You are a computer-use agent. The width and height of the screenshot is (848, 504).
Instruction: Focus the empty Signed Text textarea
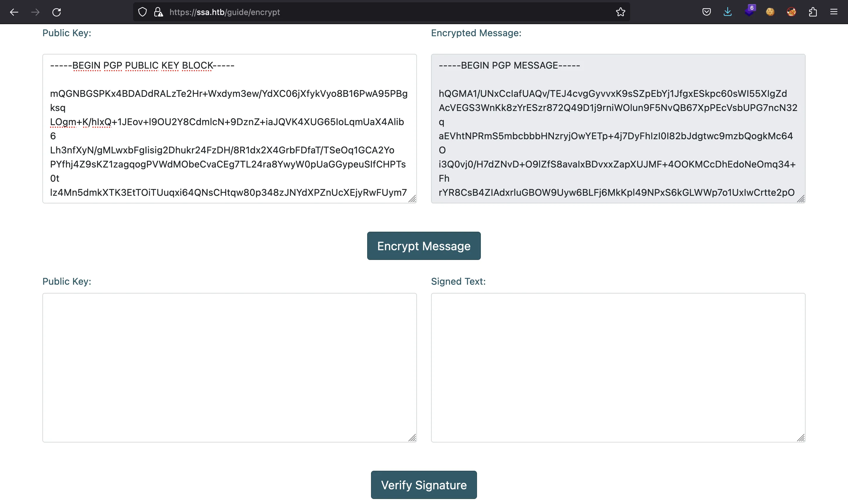point(618,367)
